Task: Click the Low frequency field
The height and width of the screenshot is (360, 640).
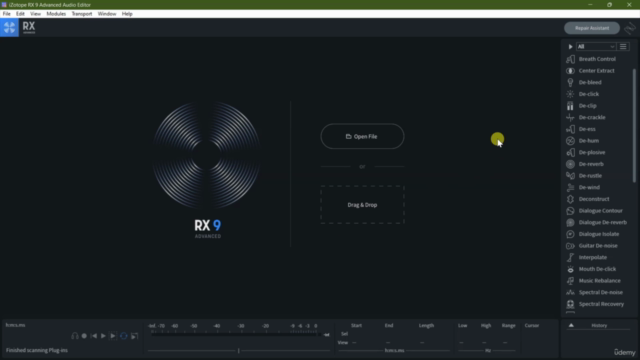Action: (x=462, y=334)
